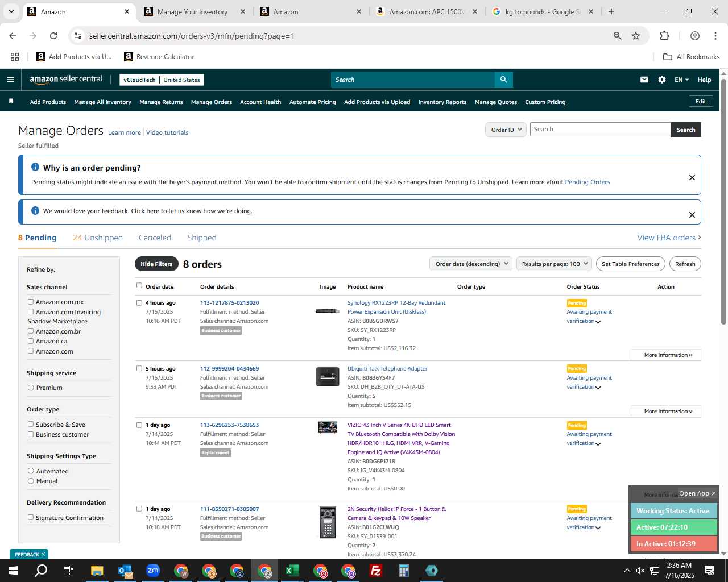Viewport: 728px width, 582px height.
Task: Expand More information for Ubiquiti Talk order
Action: [x=666, y=411]
